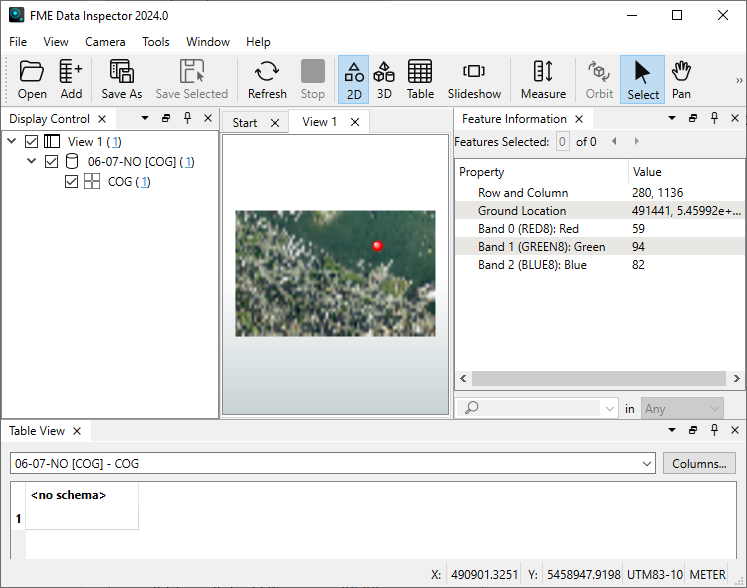
Task: Switch to the Start tab
Action: click(x=244, y=123)
